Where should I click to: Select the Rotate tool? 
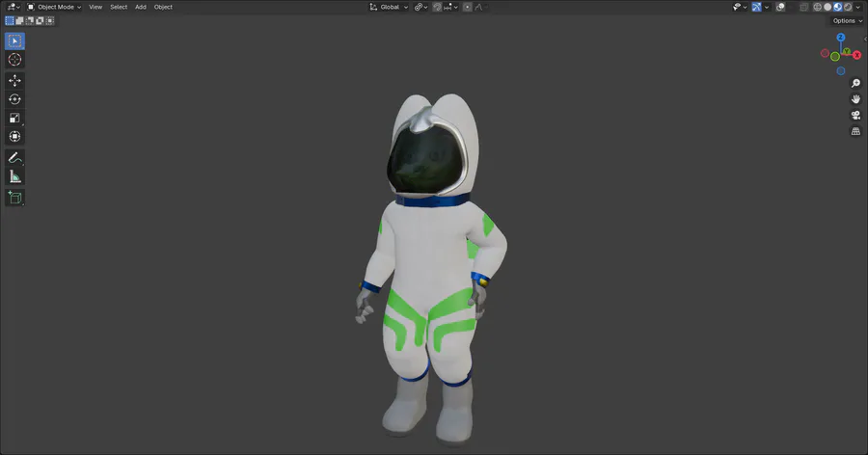coord(14,99)
